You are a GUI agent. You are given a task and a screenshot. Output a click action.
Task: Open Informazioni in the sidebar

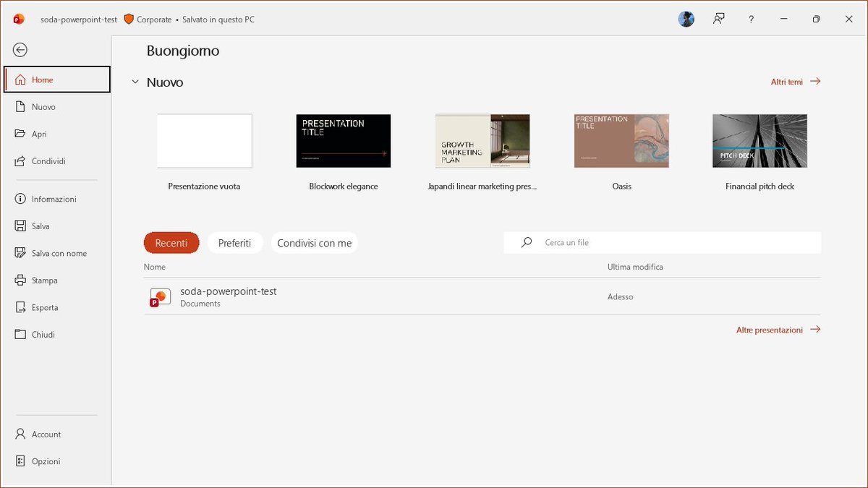(x=57, y=199)
